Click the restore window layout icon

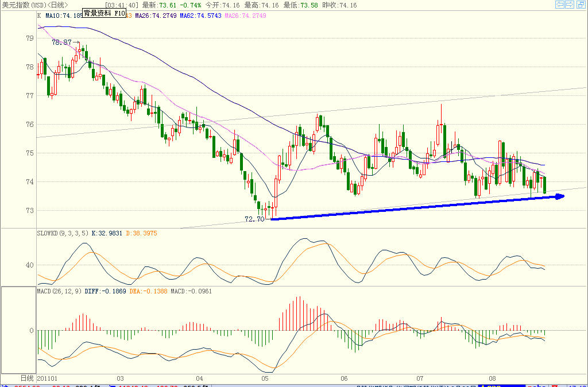[x=580, y=5]
